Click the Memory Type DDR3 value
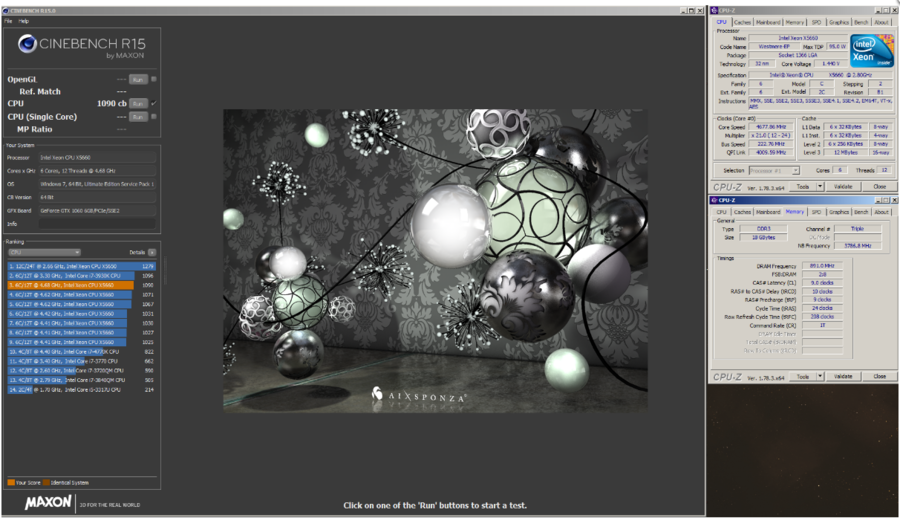The image size is (900, 518). (x=763, y=229)
